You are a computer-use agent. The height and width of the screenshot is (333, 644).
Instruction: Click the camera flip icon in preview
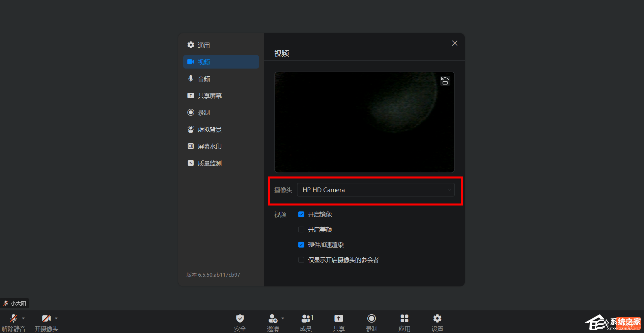[445, 81]
